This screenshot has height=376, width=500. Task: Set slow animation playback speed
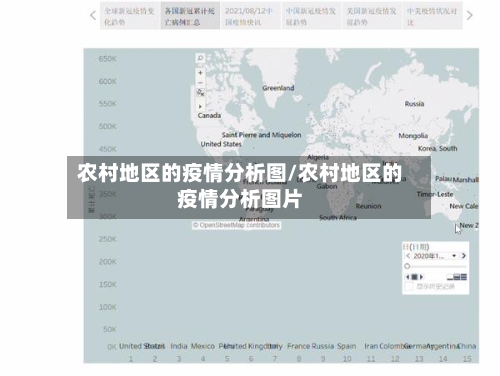450,278
